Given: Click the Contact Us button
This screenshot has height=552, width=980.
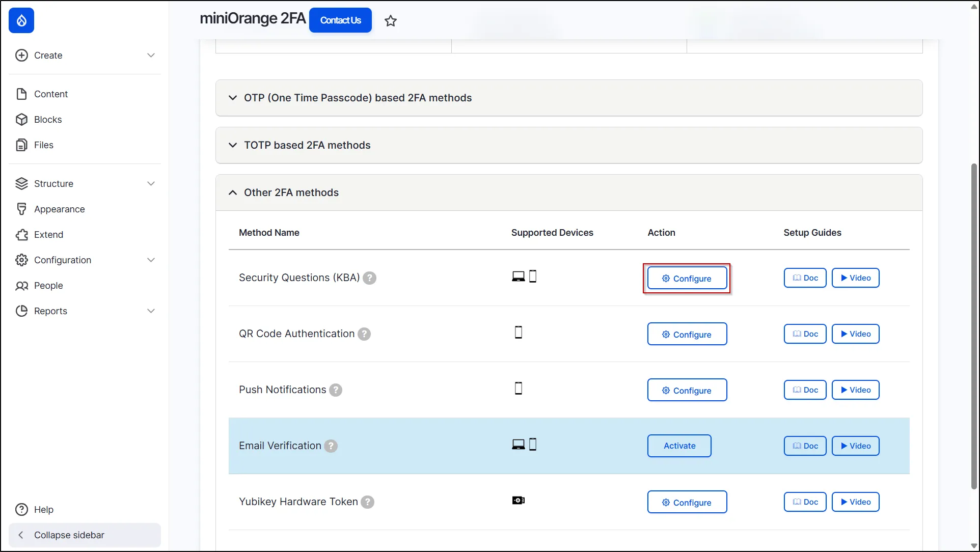Looking at the screenshot, I should pyautogui.click(x=340, y=20).
